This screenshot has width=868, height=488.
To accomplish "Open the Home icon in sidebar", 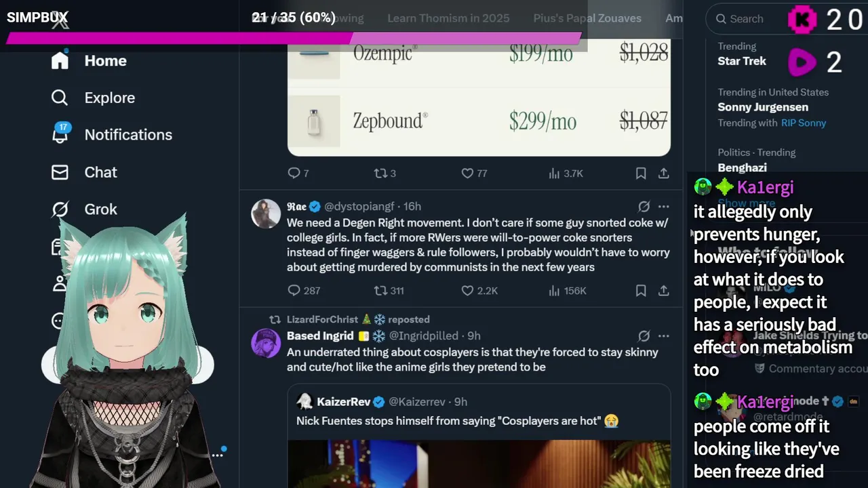I will (60, 60).
